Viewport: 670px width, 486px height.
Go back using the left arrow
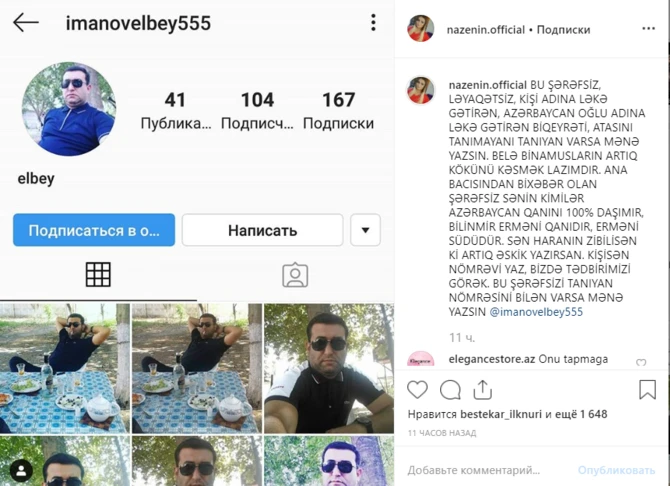pyautogui.click(x=26, y=23)
